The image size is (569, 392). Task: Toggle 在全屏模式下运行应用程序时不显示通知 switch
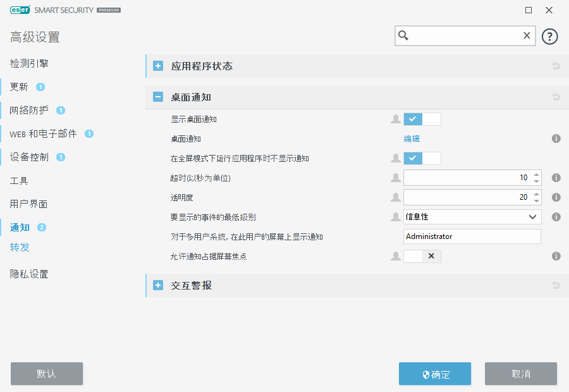(x=422, y=158)
